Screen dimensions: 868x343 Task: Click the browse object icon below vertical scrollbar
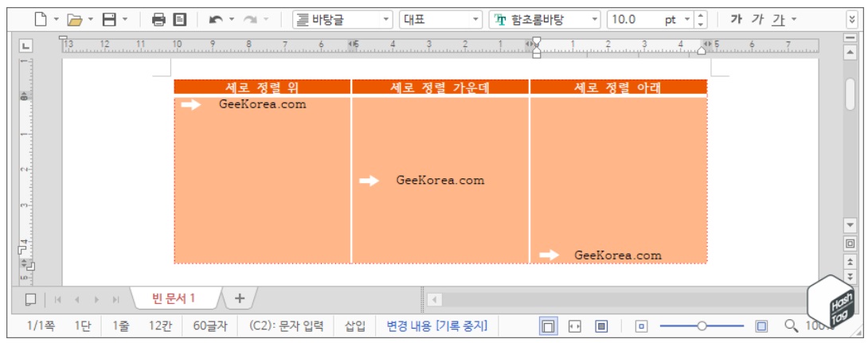pos(850,243)
